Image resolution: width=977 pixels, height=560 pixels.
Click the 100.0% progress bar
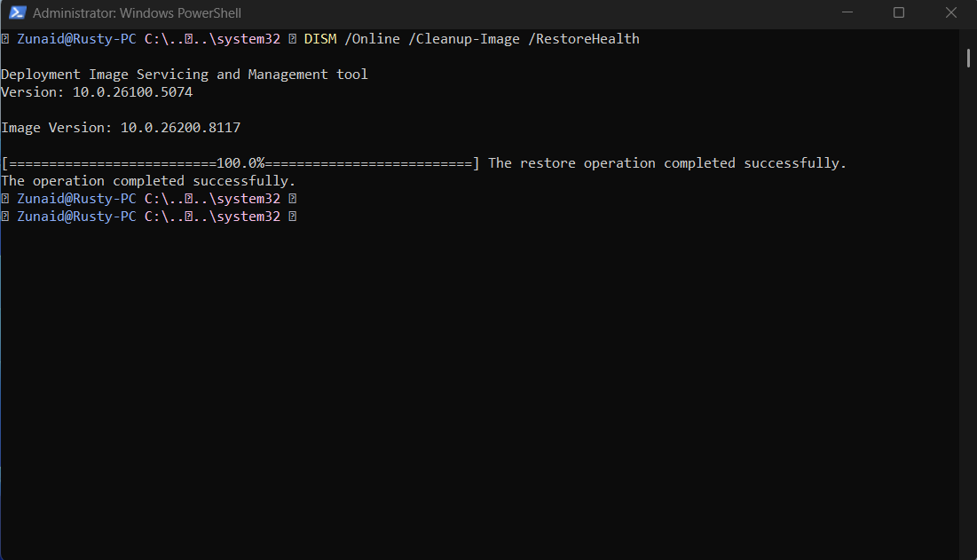(x=240, y=163)
